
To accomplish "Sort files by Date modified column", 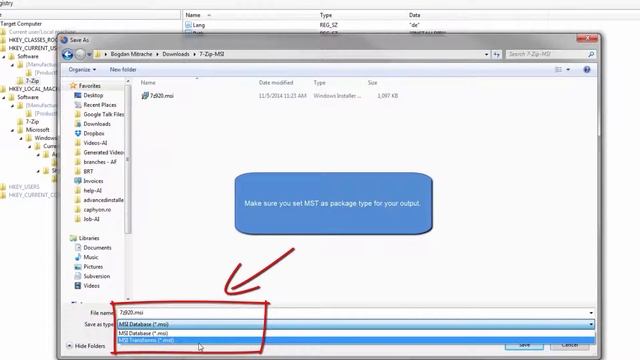I will pos(276,82).
